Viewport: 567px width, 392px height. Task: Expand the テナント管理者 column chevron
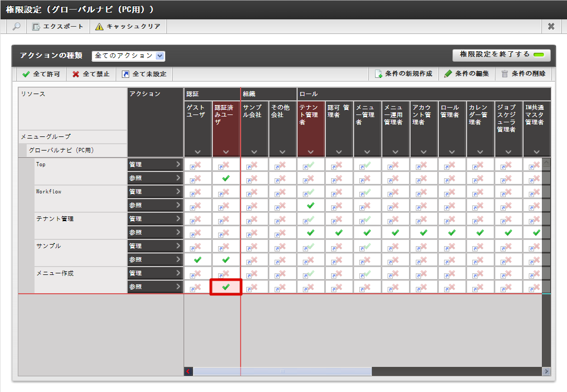pyautogui.click(x=311, y=152)
